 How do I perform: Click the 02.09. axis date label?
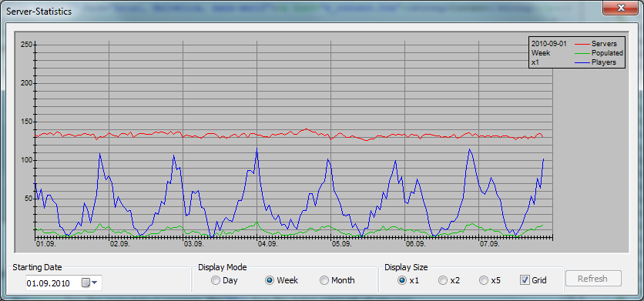[x=120, y=244]
